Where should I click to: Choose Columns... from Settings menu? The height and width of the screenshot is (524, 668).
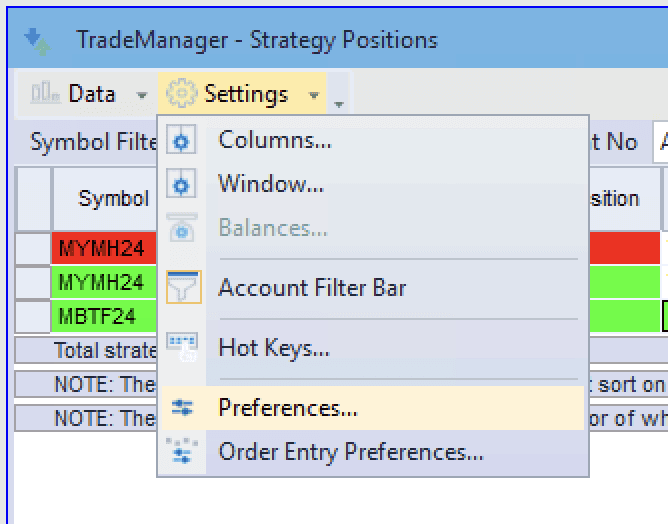373,140
